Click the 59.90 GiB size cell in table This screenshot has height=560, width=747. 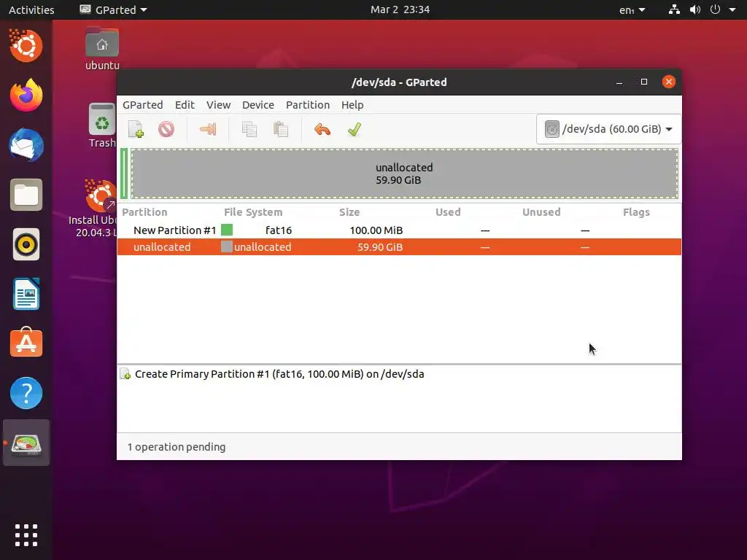point(380,247)
